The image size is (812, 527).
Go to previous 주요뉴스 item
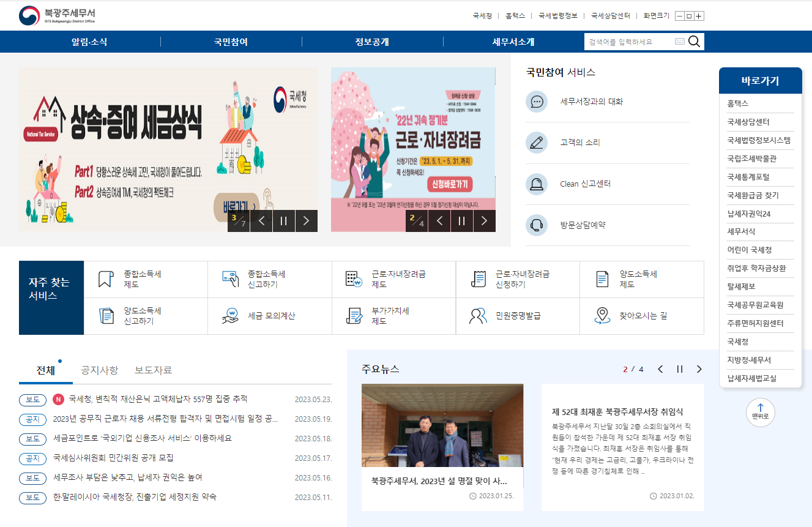(x=660, y=369)
